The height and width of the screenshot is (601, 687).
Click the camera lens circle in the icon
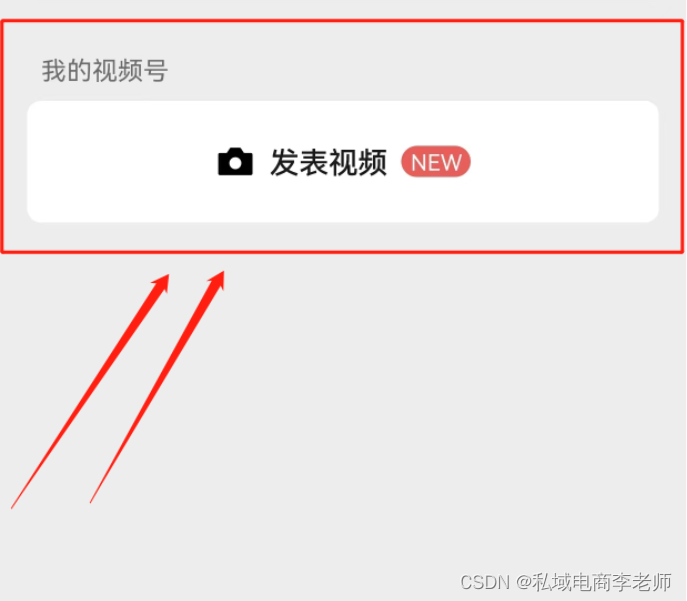[235, 163]
